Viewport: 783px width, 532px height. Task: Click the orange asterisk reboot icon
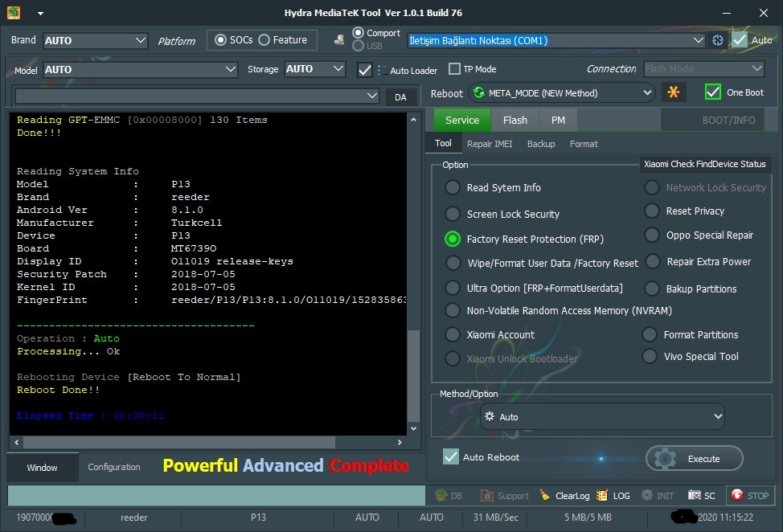[673, 92]
